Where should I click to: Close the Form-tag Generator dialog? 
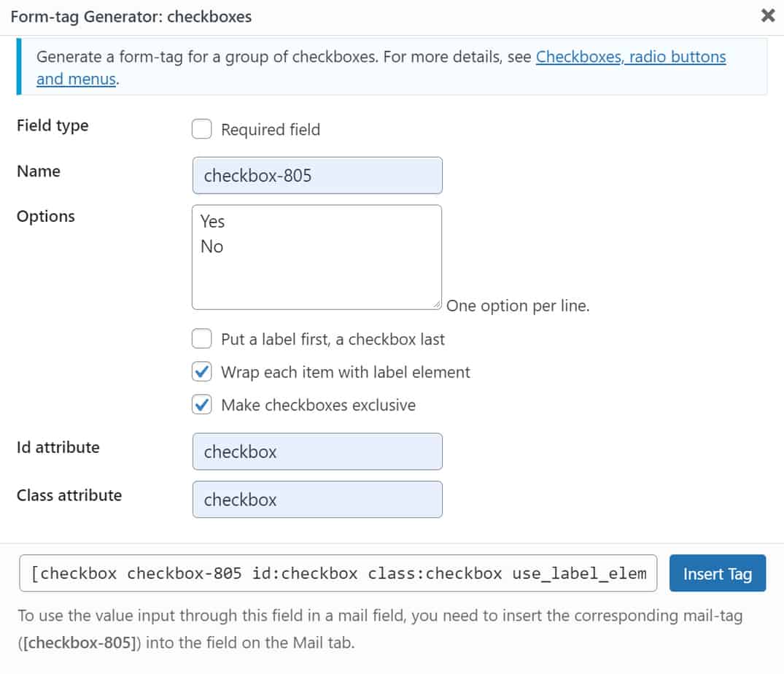[767, 15]
